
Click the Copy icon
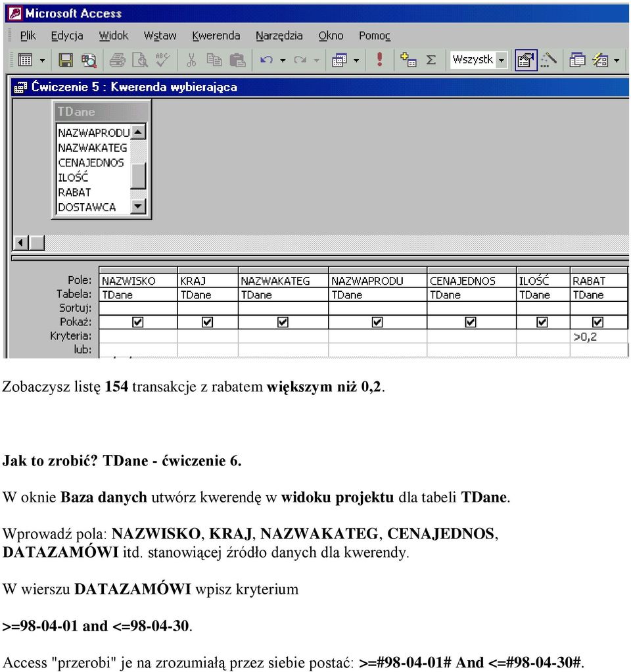pyautogui.click(x=214, y=60)
